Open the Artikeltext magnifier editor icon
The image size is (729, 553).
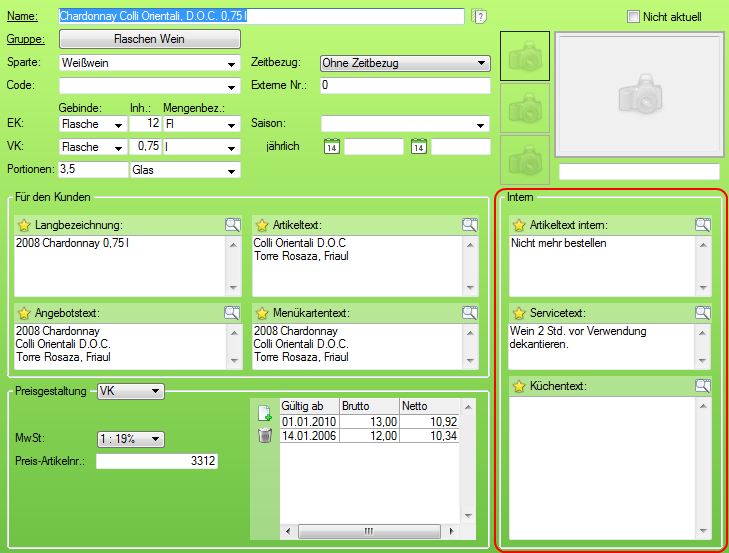click(469, 225)
